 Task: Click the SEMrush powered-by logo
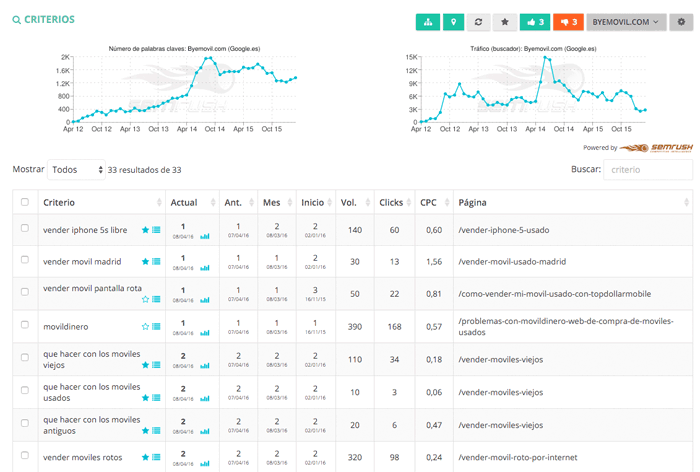[x=656, y=148]
